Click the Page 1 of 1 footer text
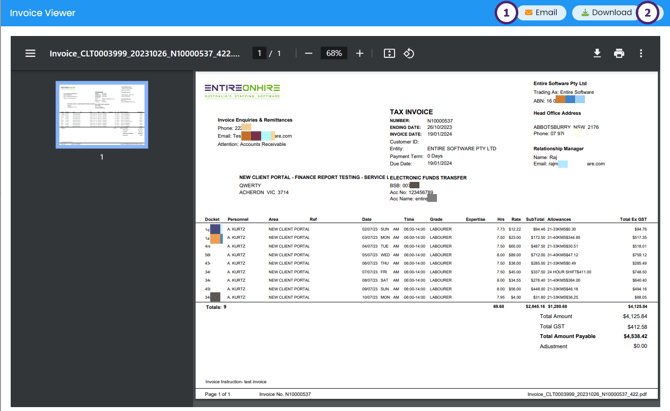 pos(217,394)
